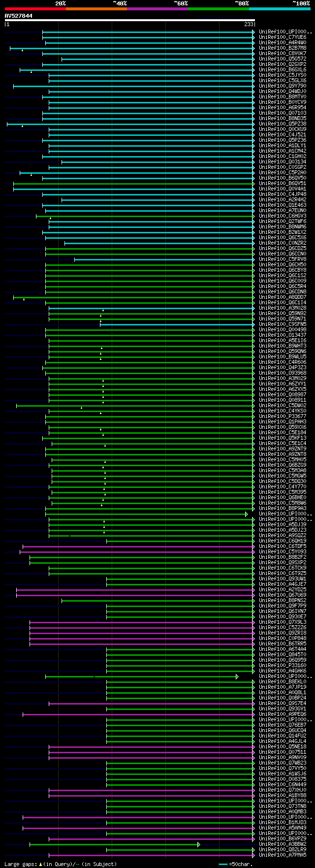
Task: Click the white query sequence bar
Action: point(130,20)
